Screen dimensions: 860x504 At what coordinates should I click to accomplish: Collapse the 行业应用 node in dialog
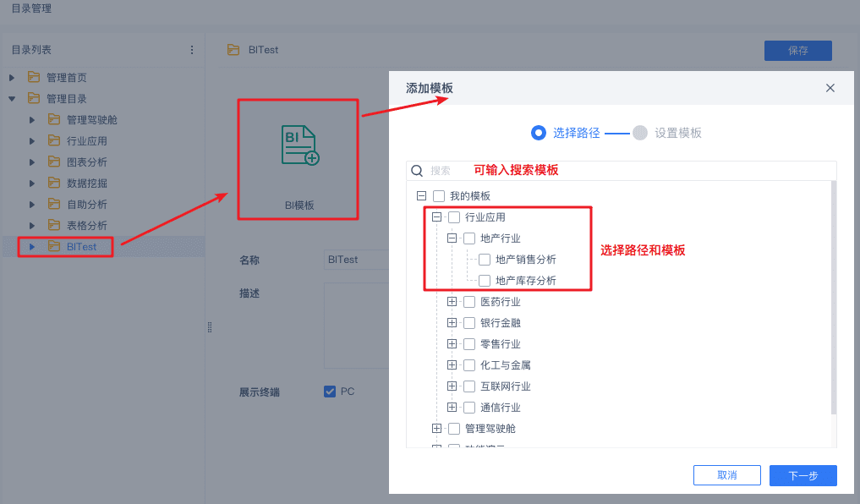point(436,217)
